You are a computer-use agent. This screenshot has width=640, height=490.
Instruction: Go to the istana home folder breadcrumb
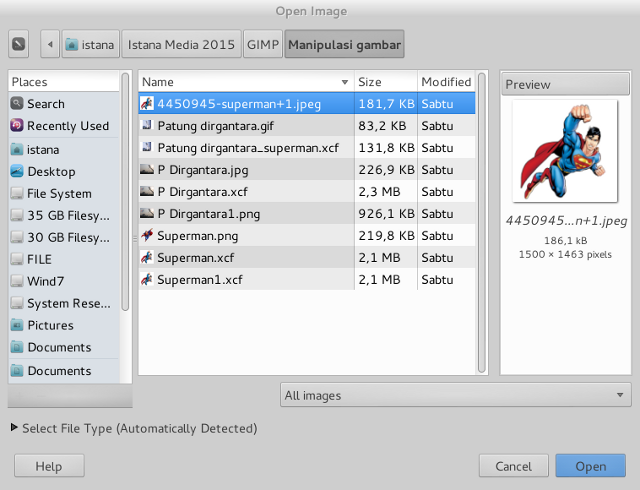pyautogui.click(x=91, y=44)
